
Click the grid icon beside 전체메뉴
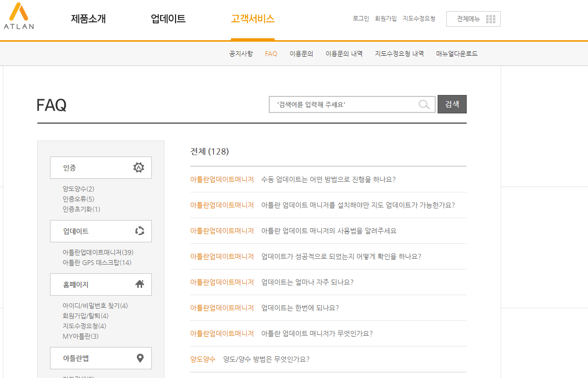490,19
